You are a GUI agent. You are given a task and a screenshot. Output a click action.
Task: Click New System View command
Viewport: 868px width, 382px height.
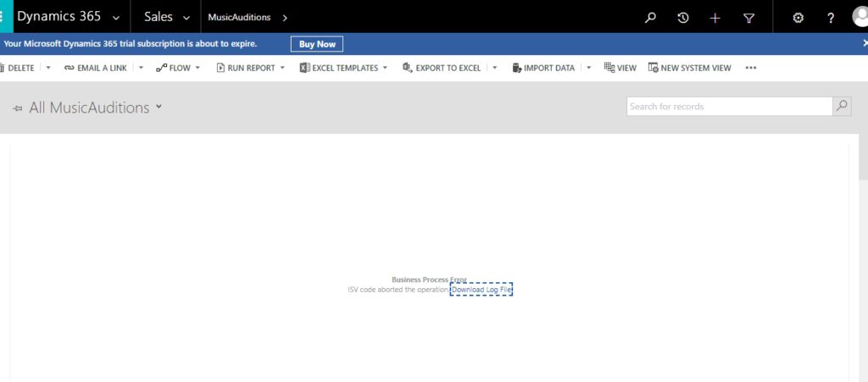[x=689, y=68]
